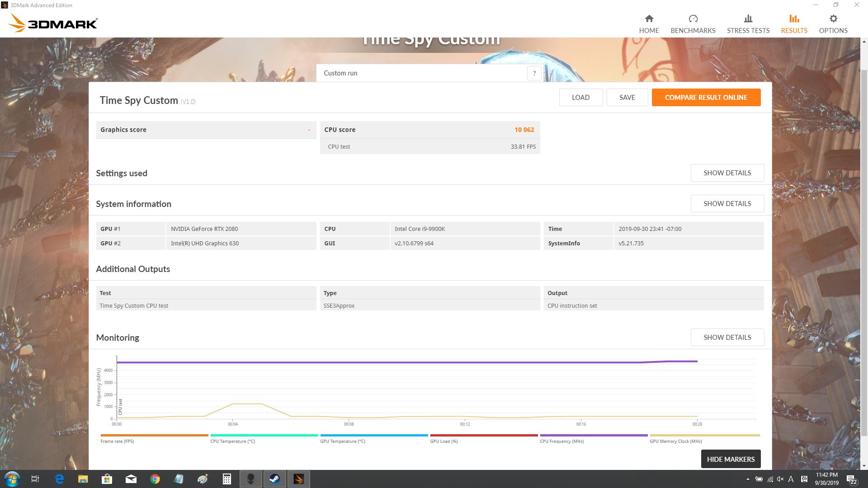Open Calculator from taskbar
Image resolution: width=868 pixels, height=488 pixels.
pos(226,479)
